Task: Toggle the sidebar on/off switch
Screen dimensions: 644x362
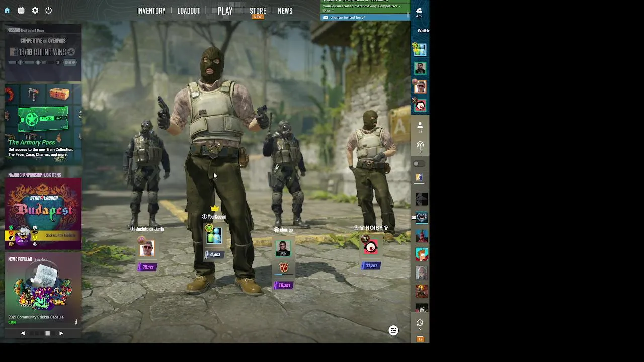Action: 419,164
